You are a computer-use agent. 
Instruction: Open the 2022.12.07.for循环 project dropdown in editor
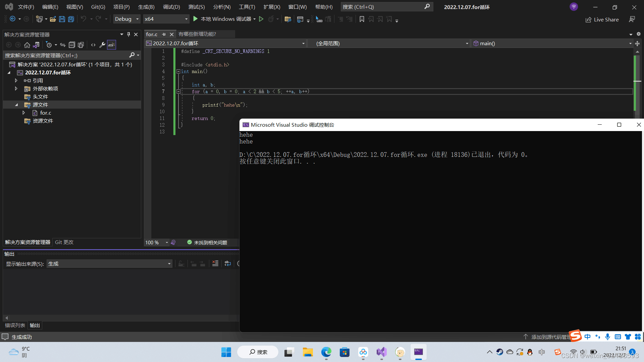[x=225, y=43]
